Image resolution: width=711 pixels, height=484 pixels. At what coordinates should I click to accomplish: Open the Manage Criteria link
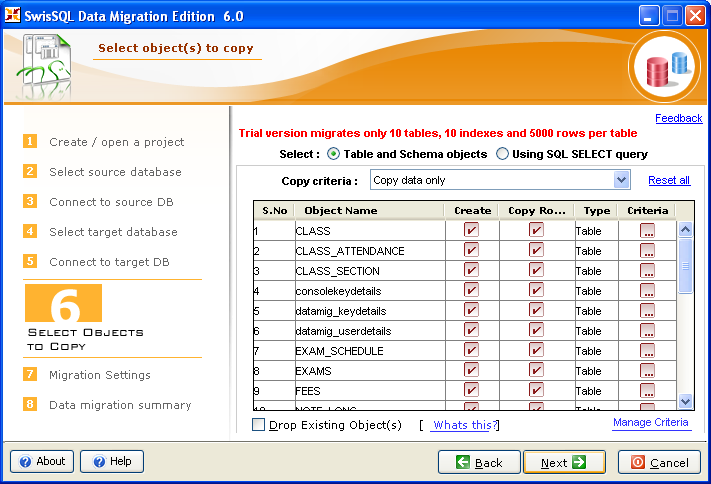point(651,422)
